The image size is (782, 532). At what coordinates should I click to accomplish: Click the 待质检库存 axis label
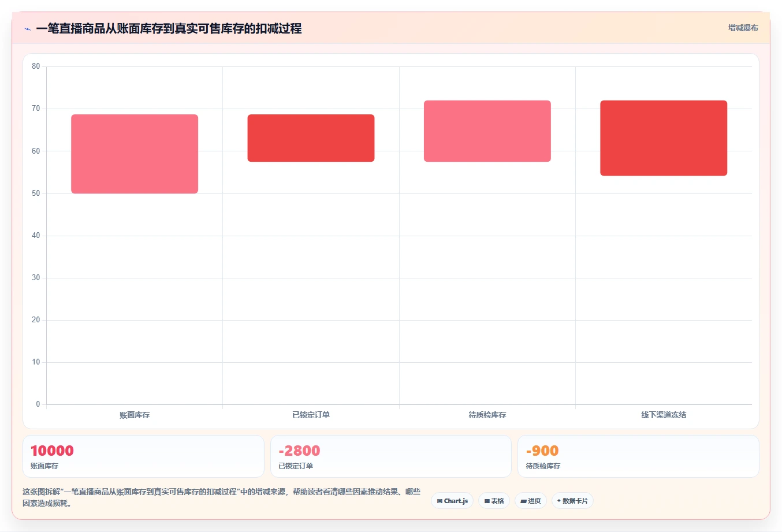click(x=487, y=415)
